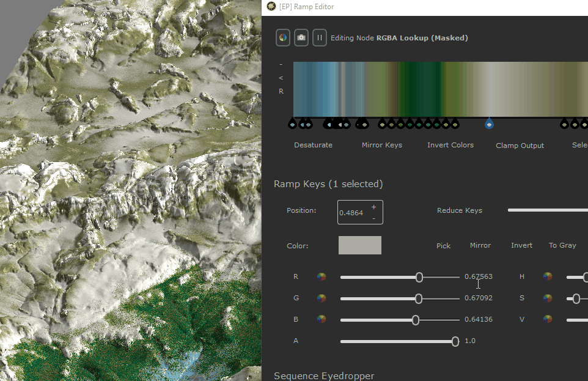Select the highlighted blue ramp key marker
588x381 pixels.
pyautogui.click(x=489, y=124)
